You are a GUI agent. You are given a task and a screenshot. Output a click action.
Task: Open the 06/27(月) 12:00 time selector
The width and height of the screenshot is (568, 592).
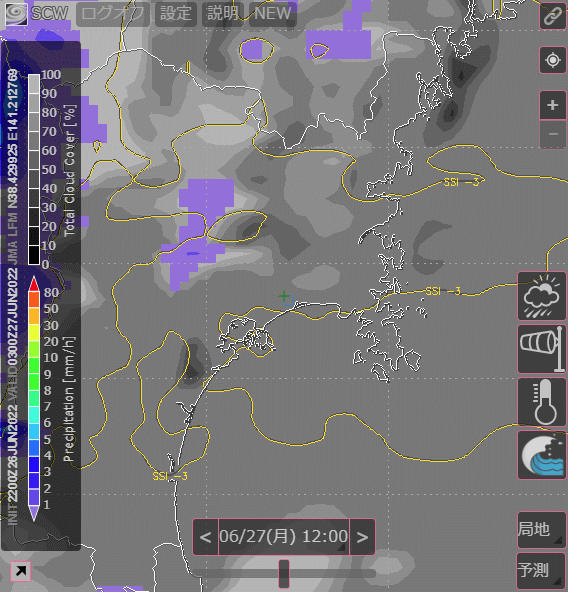point(284,537)
